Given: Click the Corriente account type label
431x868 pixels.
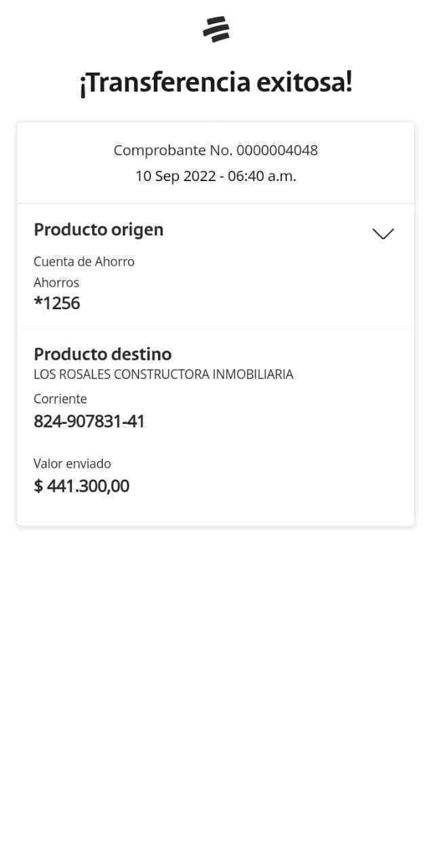Looking at the screenshot, I should (60, 399).
